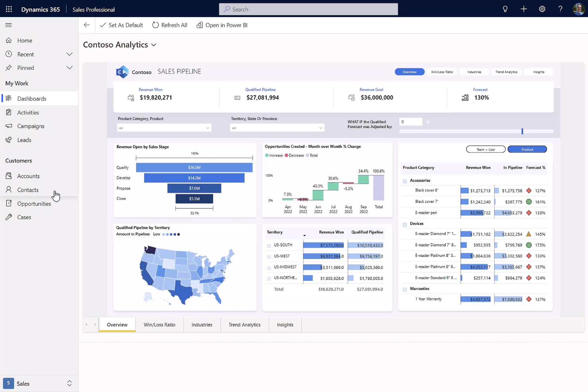
Task: Click inside the Search box
Action: [x=308, y=9]
